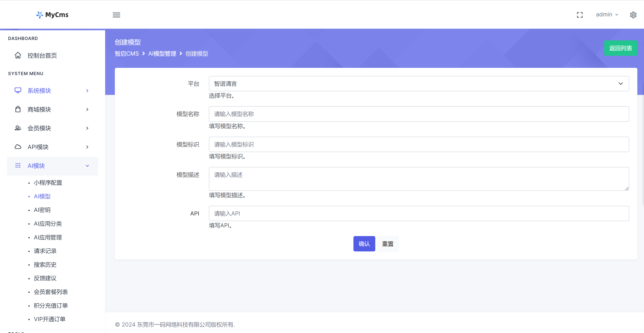Click the 填写模型标识。 hint text
Viewport: 644px width, 333px height.
pyautogui.click(x=227, y=157)
